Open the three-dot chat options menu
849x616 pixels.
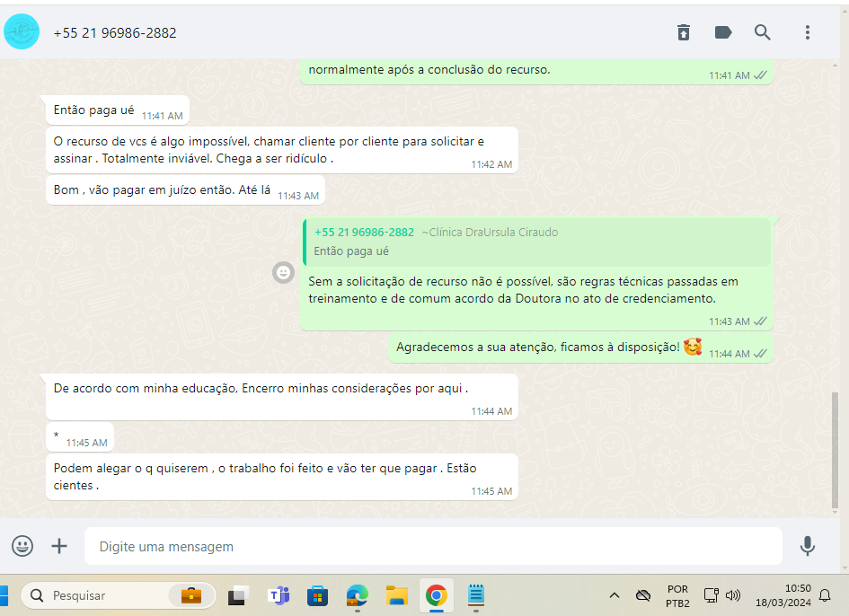[808, 32]
